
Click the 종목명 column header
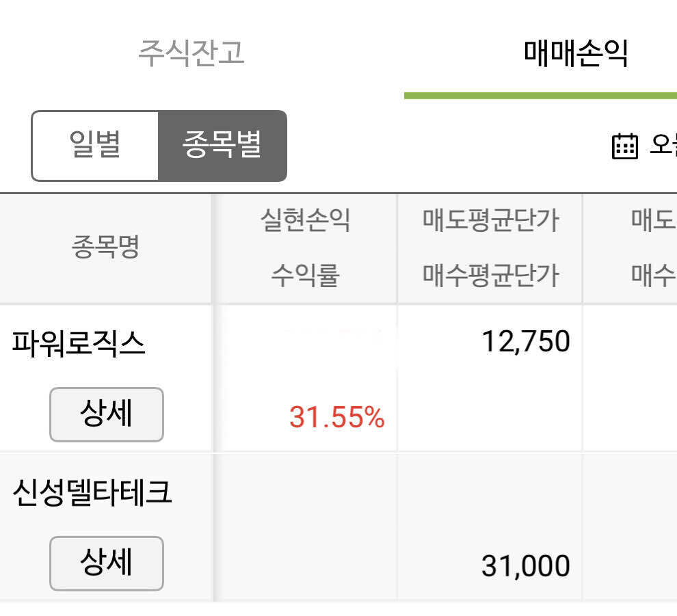(x=106, y=247)
